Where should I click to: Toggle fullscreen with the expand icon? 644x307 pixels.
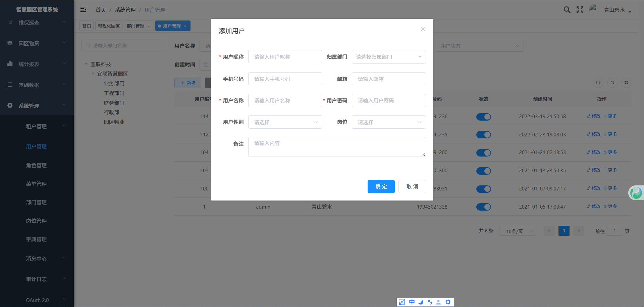pos(580,10)
